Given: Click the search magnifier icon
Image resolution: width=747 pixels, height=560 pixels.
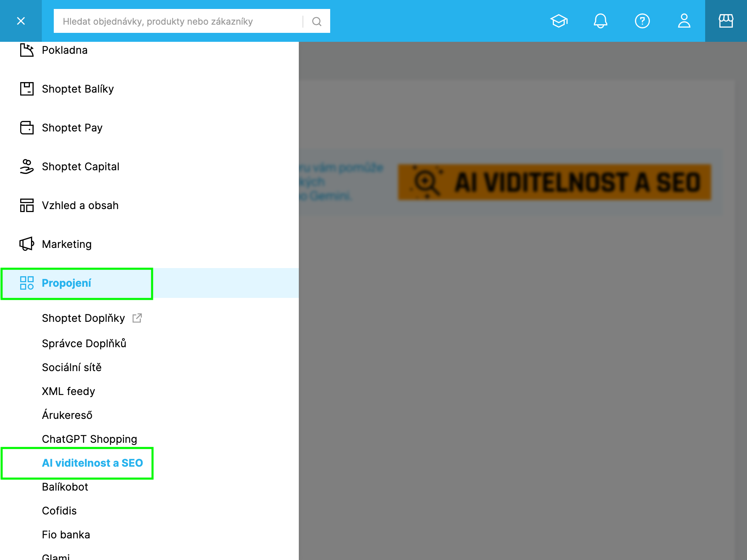Looking at the screenshot, I should [x=317, y=22].
